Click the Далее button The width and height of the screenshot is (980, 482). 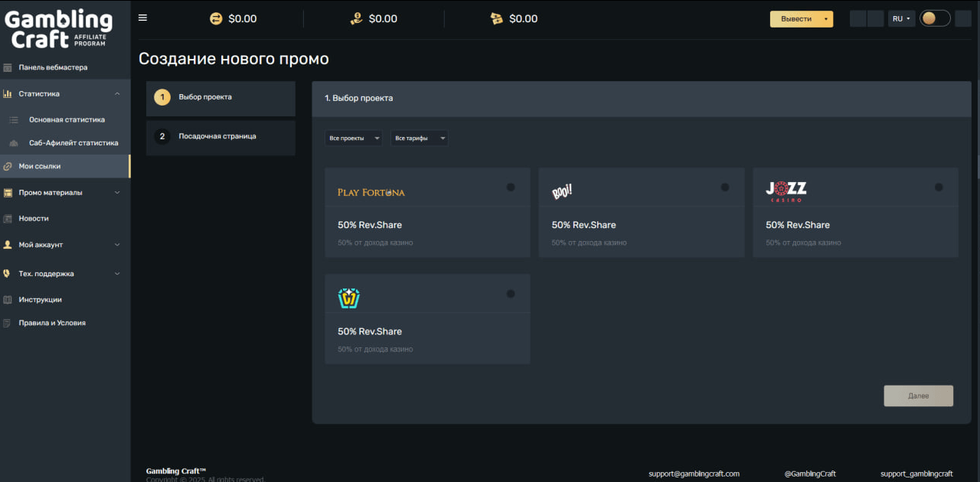click(x=918, y=396)
